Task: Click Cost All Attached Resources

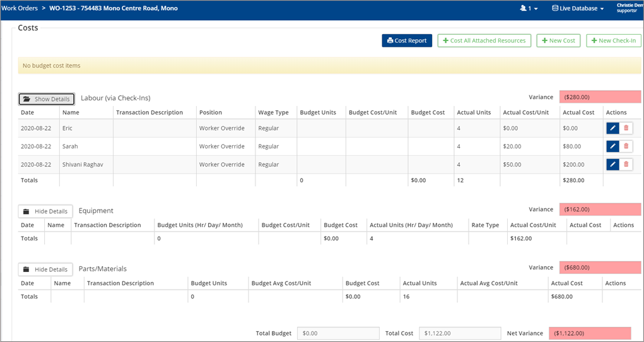Action: pos(484,40)
